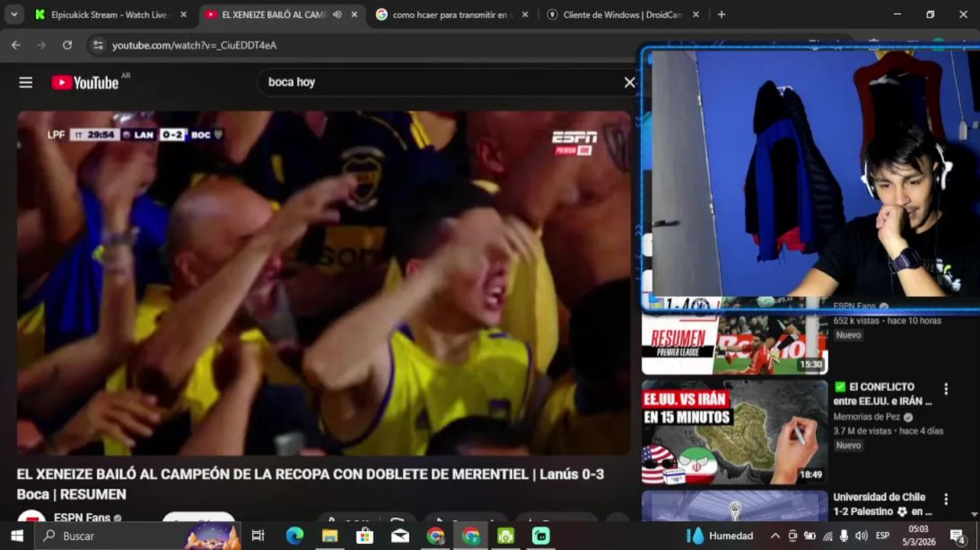Viewport: 980px width, 550px height.
Task: Open the Windows notification center
Action: pos(957,536)
